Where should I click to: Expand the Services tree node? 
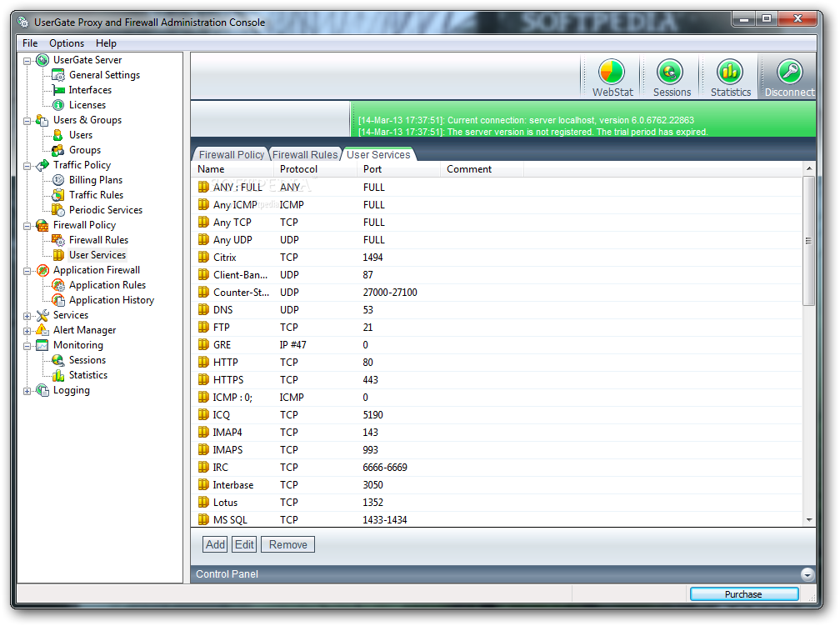27,316
